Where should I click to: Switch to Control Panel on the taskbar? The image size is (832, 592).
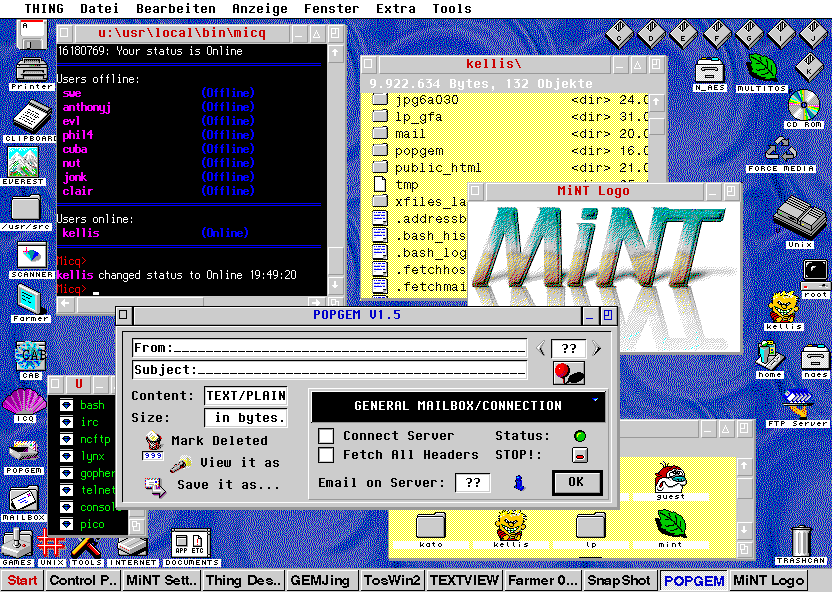[x=83, y=580]
